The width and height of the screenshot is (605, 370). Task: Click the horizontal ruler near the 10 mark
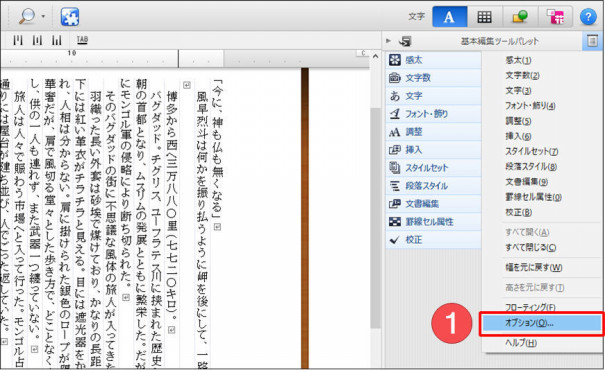click(x=72, y=53)
